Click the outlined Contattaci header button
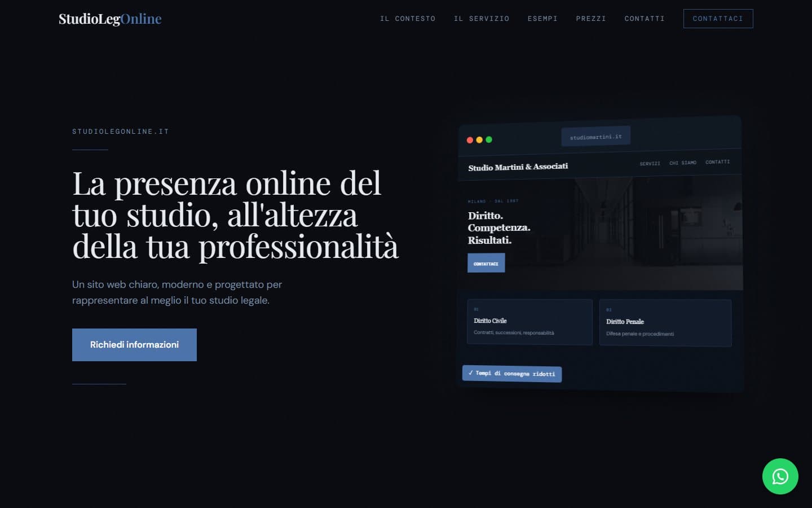This screenshot has height=508, width=812. click(718, 19)
